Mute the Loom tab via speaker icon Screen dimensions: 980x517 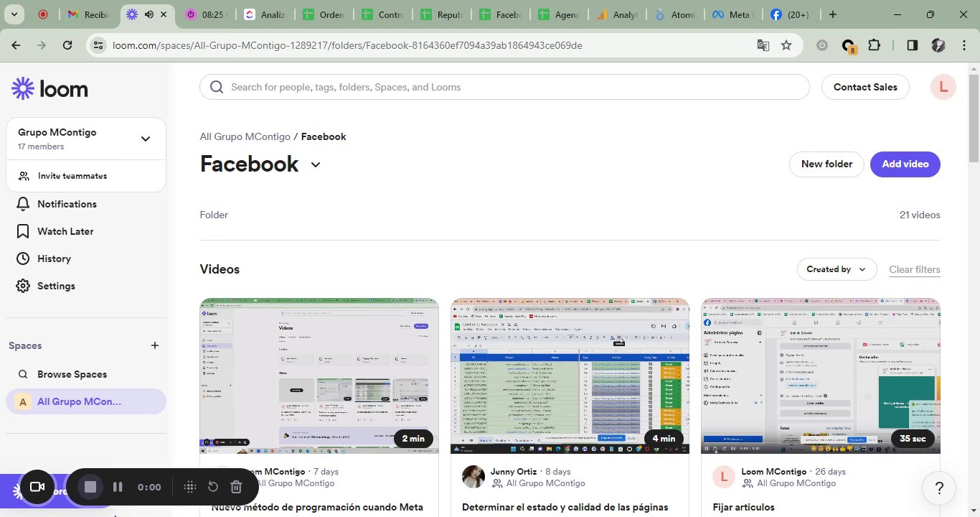coord(149,14)
